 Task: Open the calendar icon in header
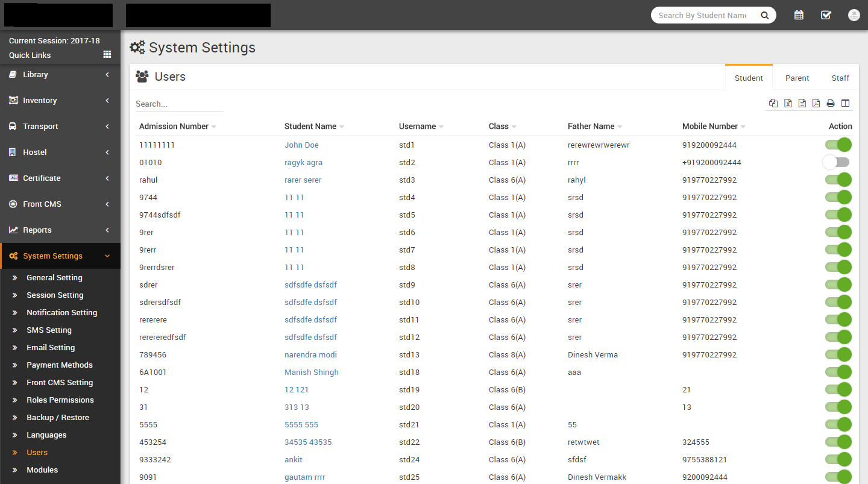tap(799, 15)
